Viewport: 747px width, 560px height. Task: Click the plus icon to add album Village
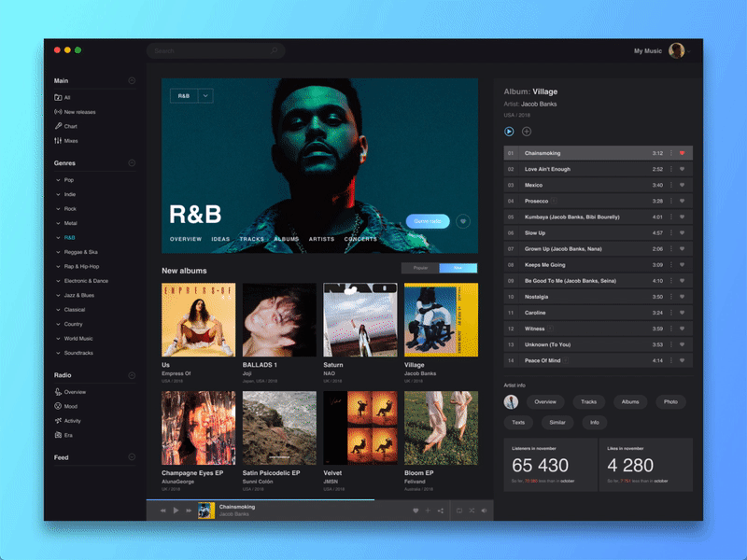(x=527, y=131)
